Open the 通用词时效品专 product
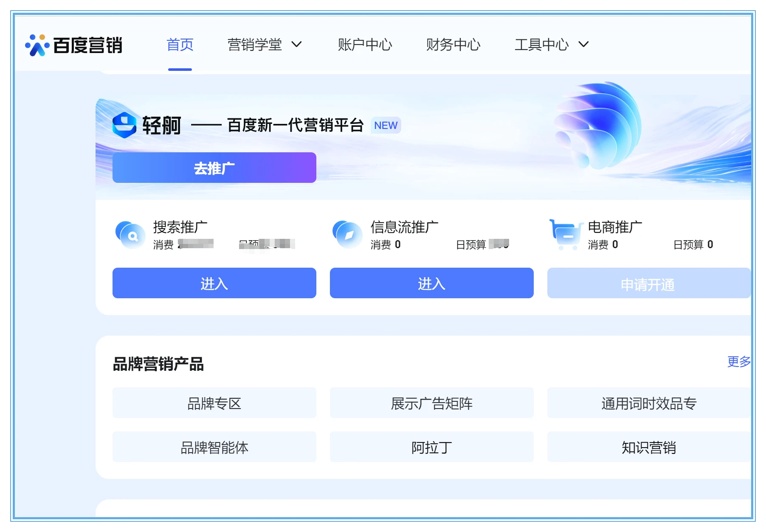Image resolution: width=766 pixels, height=532 pixels. tap(649, 403)
